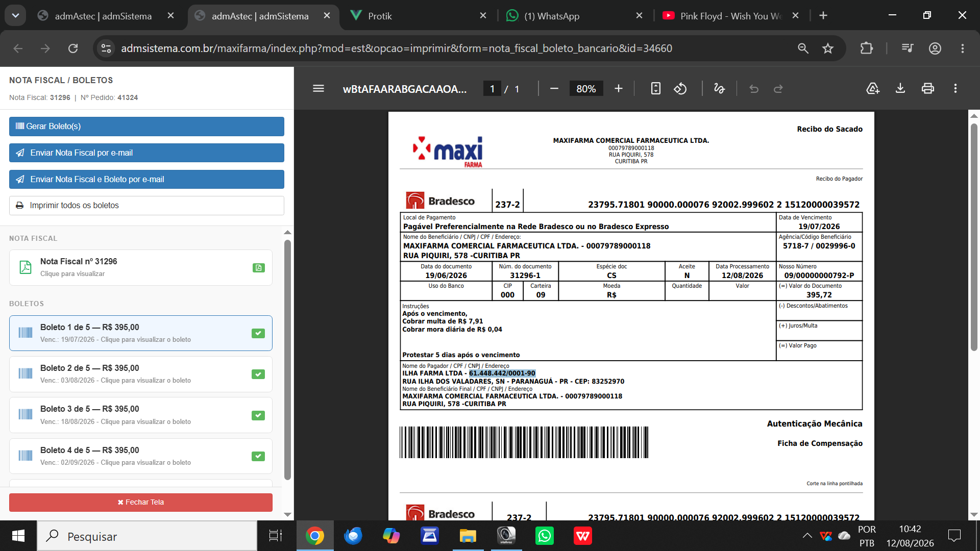Click the green icon on Nota Fiscal 31296
This screenshot has height=551, width=980.
point(259,268)
